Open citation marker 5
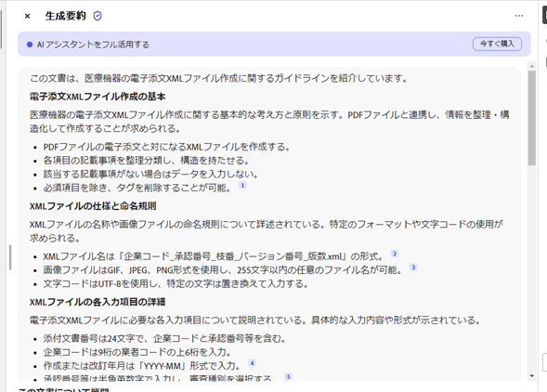547x392 pixels. (288, 376)
